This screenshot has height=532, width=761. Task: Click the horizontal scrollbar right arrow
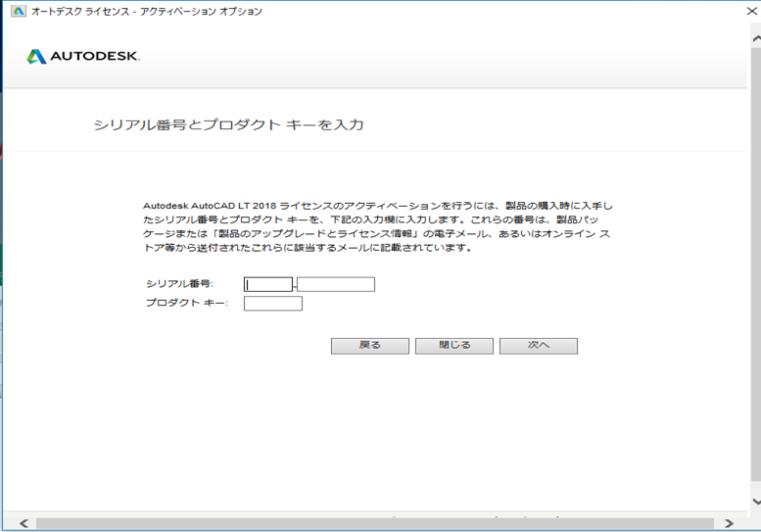point(729,523)
